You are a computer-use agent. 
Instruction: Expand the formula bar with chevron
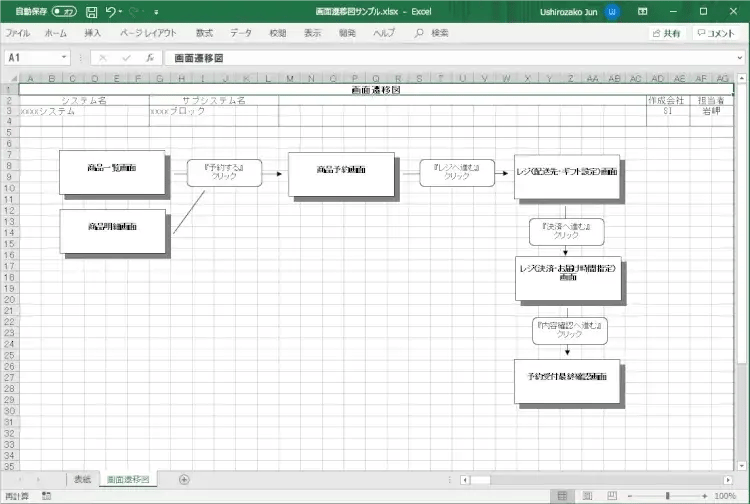(740, 59)
